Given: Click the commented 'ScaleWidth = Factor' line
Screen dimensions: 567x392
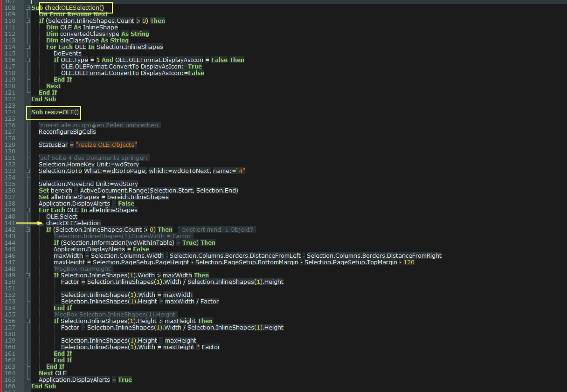Looking at the screenshot, I should (122, 236).
